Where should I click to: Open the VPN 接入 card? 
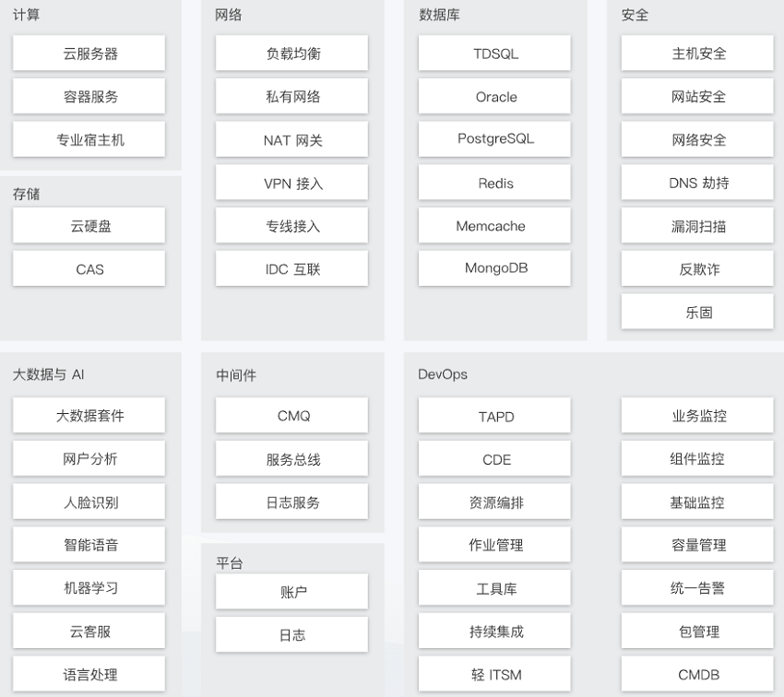[292, 183]
